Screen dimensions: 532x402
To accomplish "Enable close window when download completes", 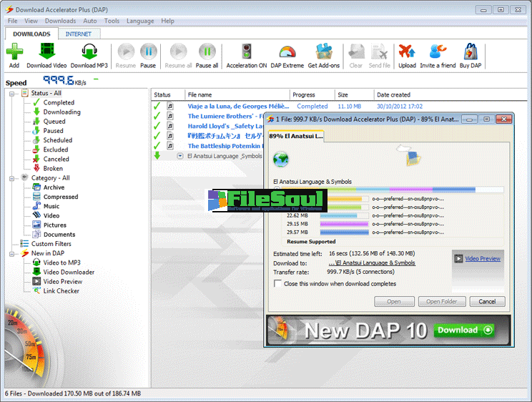I will 278,284.
